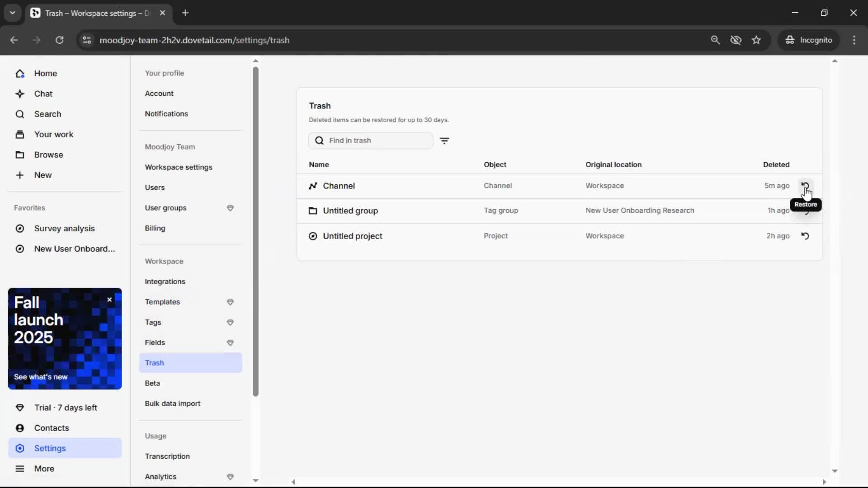This screenshot has width=868, height=488.
Task: Expand the More menu in sidebar
Action: [x=44, y=469]
